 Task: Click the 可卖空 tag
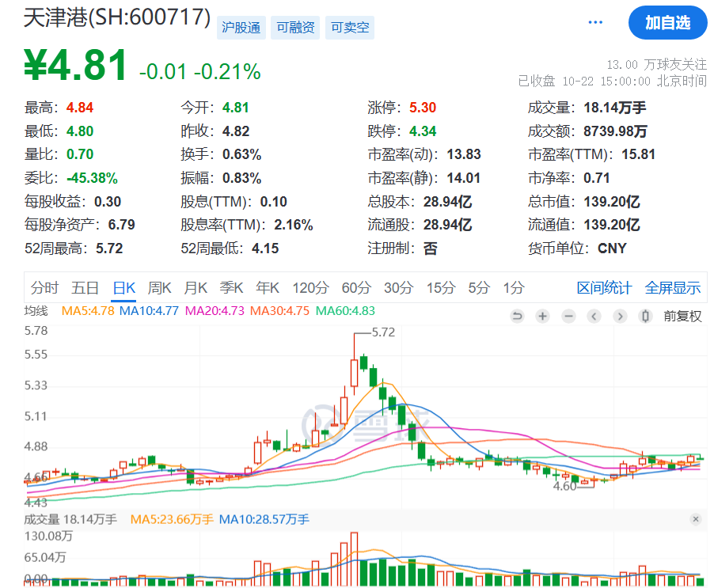tap(350, 28)
